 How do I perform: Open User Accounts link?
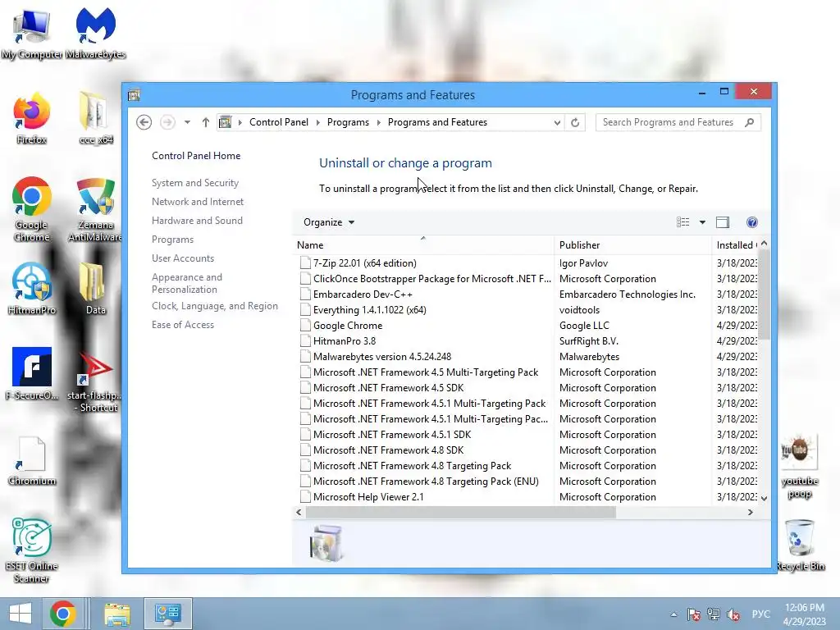[183, 258]
